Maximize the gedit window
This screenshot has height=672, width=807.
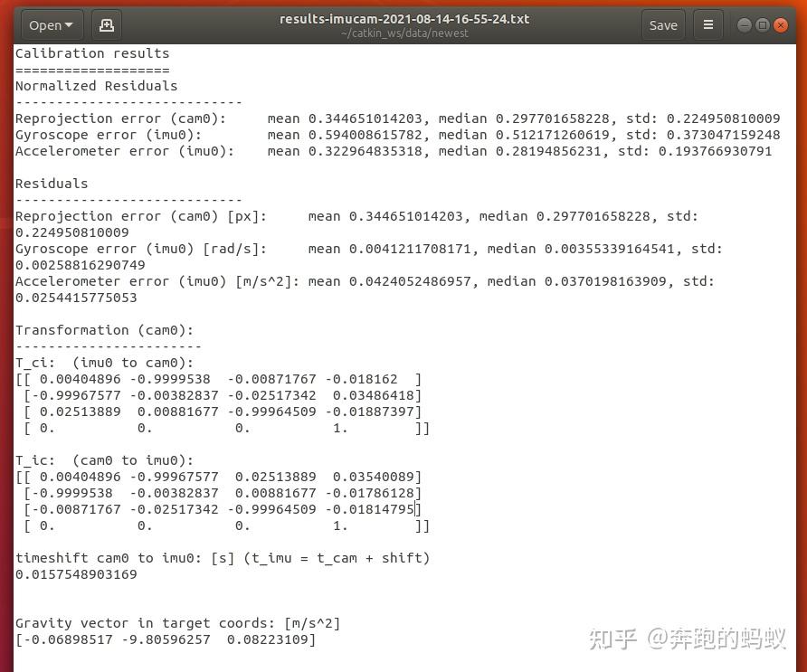[x=761, y=24]
